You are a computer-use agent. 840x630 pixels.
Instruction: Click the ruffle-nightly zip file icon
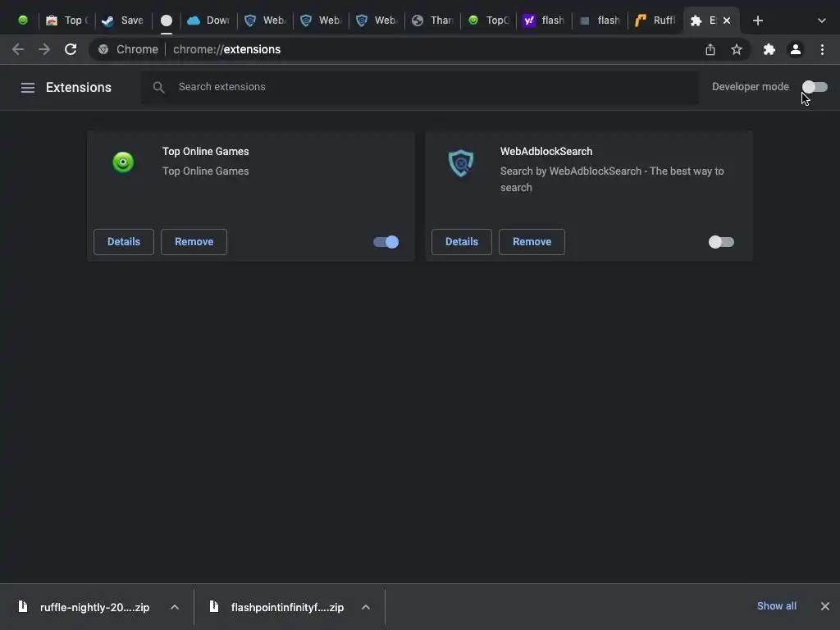pyautogui.click(x=22, y=606)
